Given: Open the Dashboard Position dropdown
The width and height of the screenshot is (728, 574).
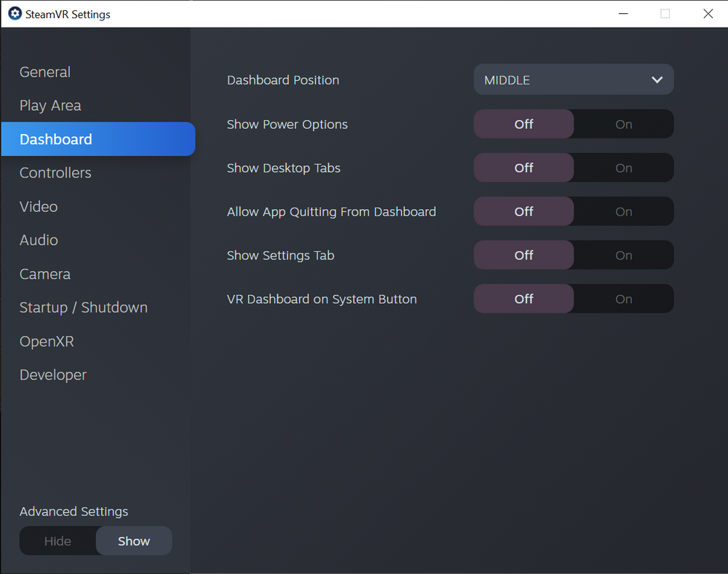Looking at the screenshot, I should tap(574, 79).
